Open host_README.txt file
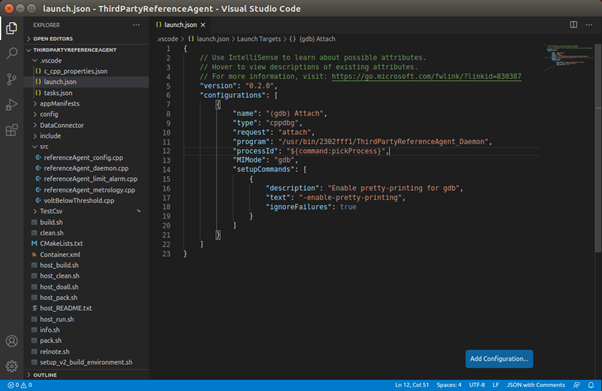The height and width of the screenshot is (391, 602). click(86, 308)
